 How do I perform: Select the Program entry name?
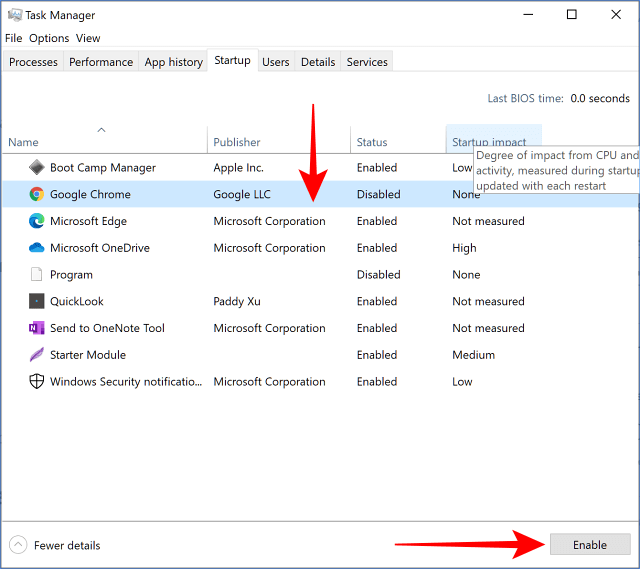tap(71, 275)
